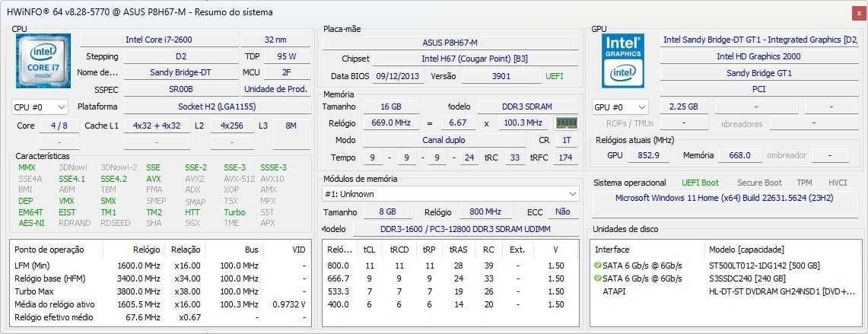Click the AVX feature flag
868x334 pixels.
pyautogui.click(x=154, y=178)
